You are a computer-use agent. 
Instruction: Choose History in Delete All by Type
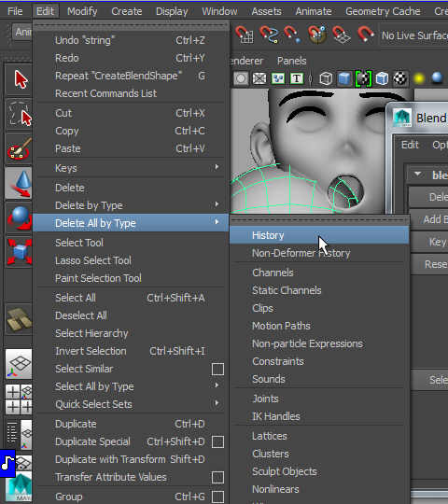pos(319,235)
